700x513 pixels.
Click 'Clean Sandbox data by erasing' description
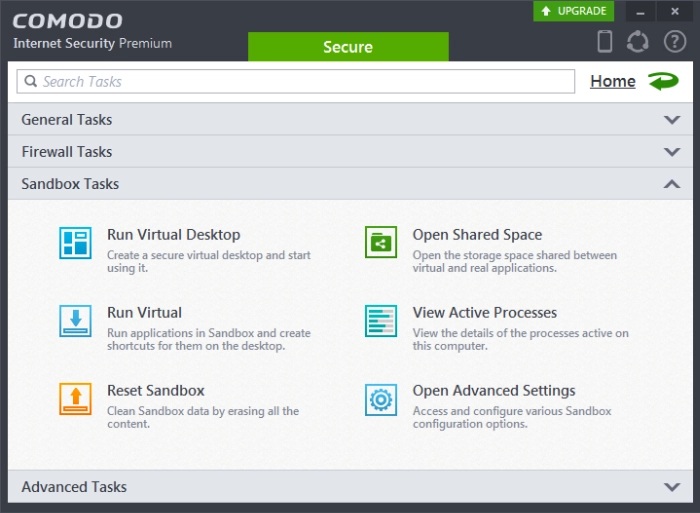tap(203, 417)
